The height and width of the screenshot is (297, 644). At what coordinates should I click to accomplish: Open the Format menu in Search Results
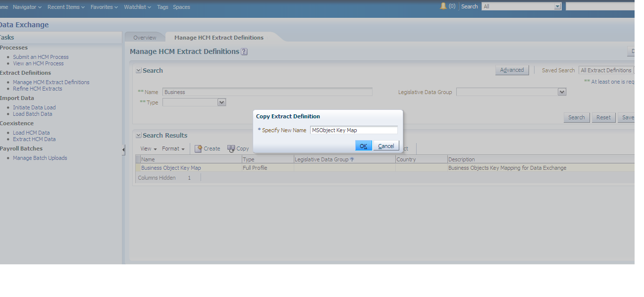[x=173, y=148]
